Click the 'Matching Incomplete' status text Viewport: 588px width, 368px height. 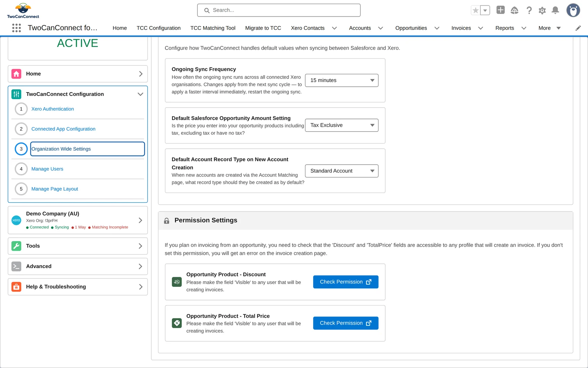(x=110, y=227)
